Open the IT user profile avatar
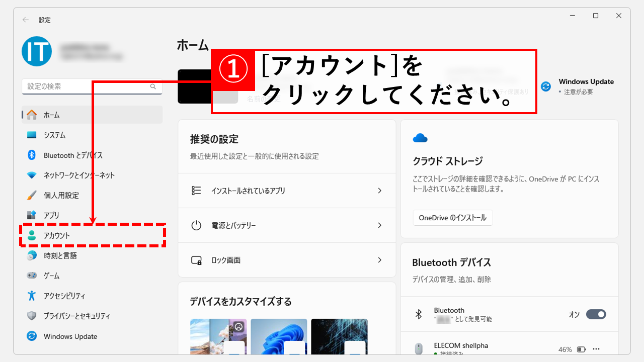Viewport: 644px width, 362px height. pyautogui.click(x=37, y=51)
